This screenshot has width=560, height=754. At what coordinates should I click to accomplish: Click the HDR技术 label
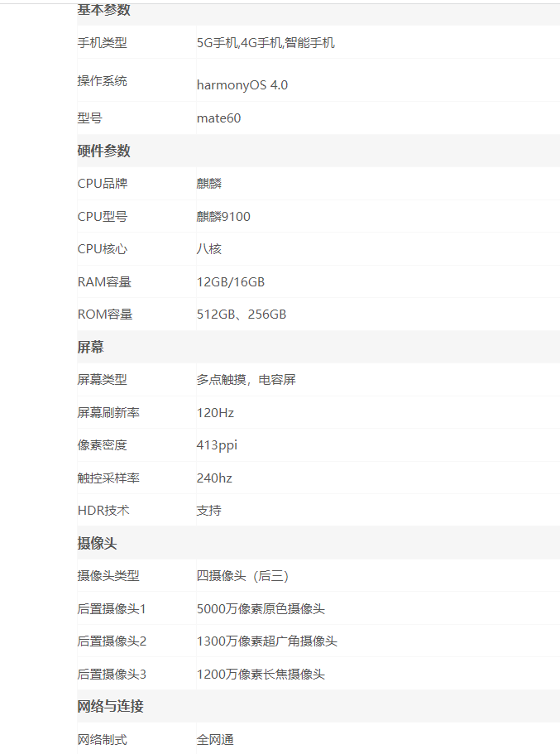[x=103, y=510]
